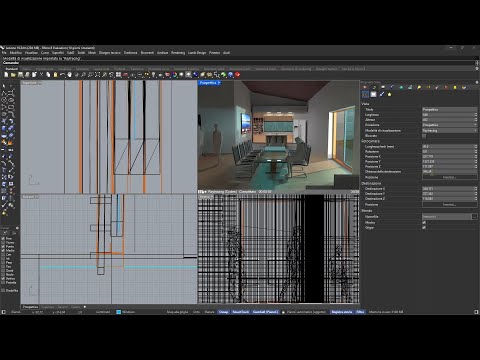Open the Modalità di visualizzazione dropdown
The width and height of the screenshot is (480, 360).
[450, 131]
